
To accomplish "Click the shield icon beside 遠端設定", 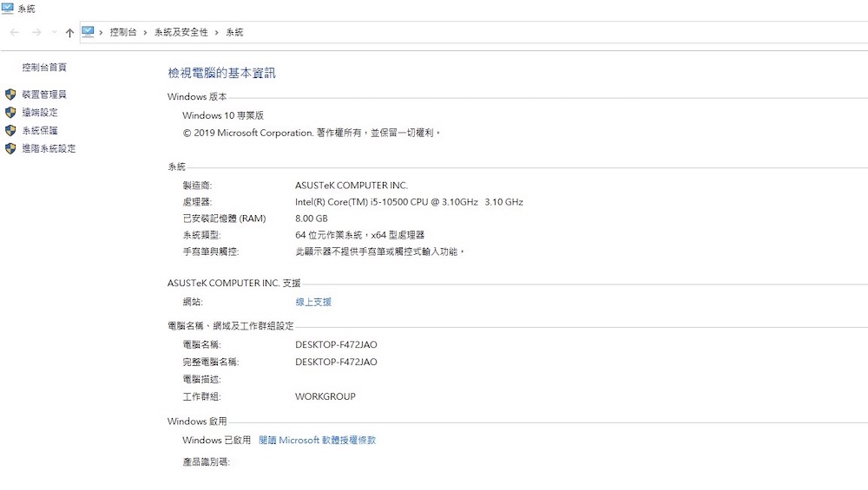I will point(10,113).
